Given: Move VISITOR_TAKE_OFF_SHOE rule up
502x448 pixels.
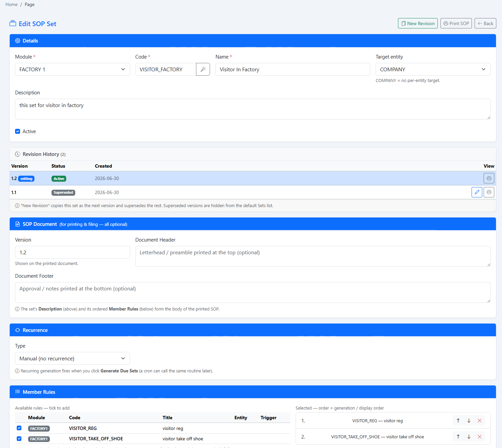Looking at the screenshot, I should pos(458,437).
